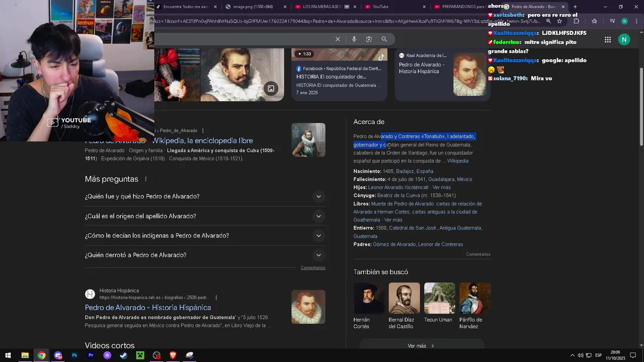Open the Chrome extensions puzzle icon
This screenshot has width=644, height=362.
click(577, 21)
